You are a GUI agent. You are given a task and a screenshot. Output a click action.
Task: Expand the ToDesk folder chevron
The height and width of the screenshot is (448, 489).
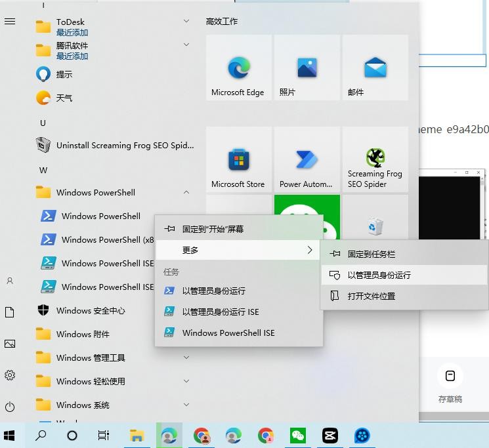186,21
